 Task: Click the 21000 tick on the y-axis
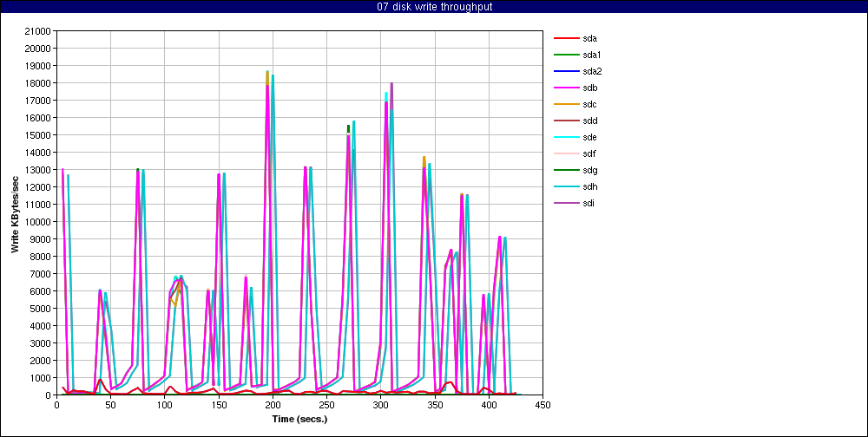click(36, 31)
